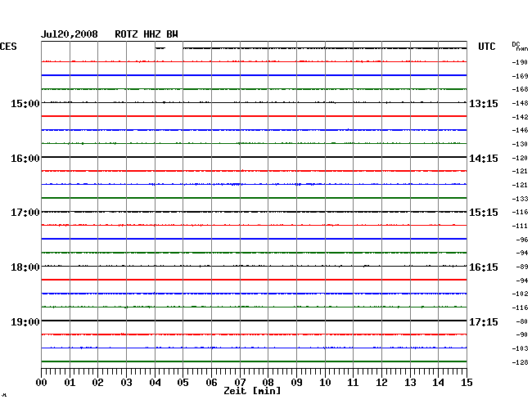532x404 pixels.
Task: Pick the DC value '-168'
Action: 520,89
